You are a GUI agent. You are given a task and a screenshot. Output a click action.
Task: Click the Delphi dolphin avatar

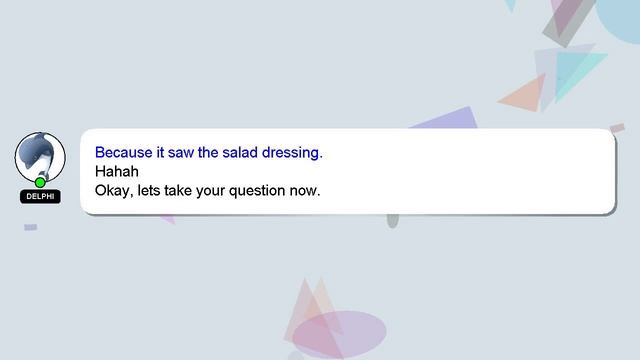(40, 157)
